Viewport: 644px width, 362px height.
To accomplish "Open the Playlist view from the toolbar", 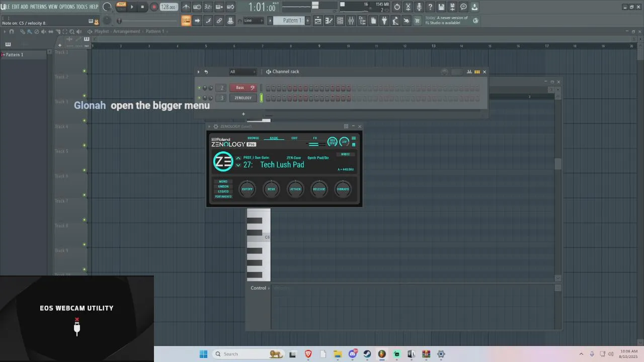I will [318, 21].
